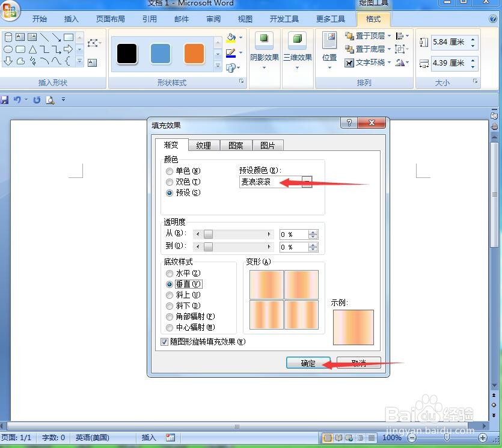Select the arrow line shape
502x448 pixels.
tap(57, 37)
